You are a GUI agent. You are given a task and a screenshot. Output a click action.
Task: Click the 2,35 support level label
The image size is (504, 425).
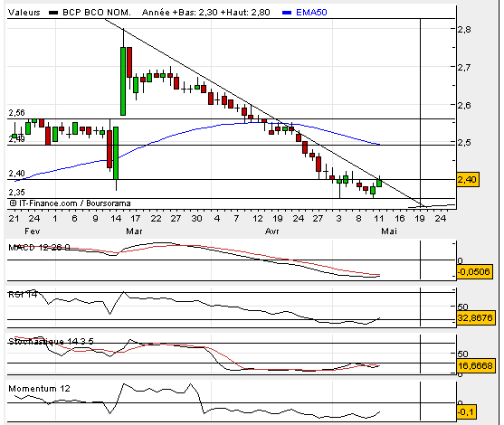click(x=16, y=193)
